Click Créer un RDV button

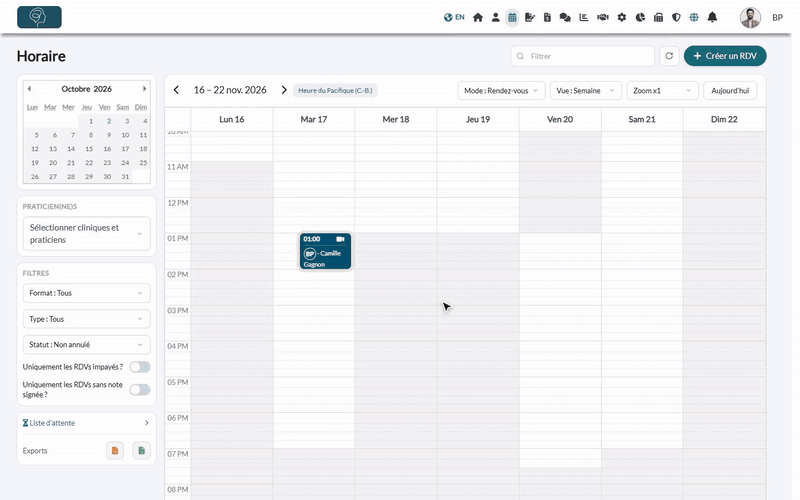pyautogui.click(x=725, y=56)
